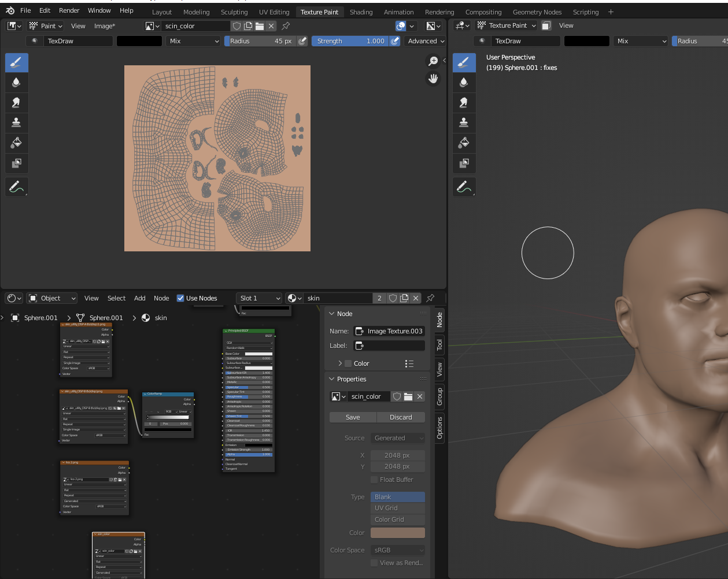This screenshot has width=728, height=579.
Task: Select the Clone tool in image editor
Action: pos(16,123)
